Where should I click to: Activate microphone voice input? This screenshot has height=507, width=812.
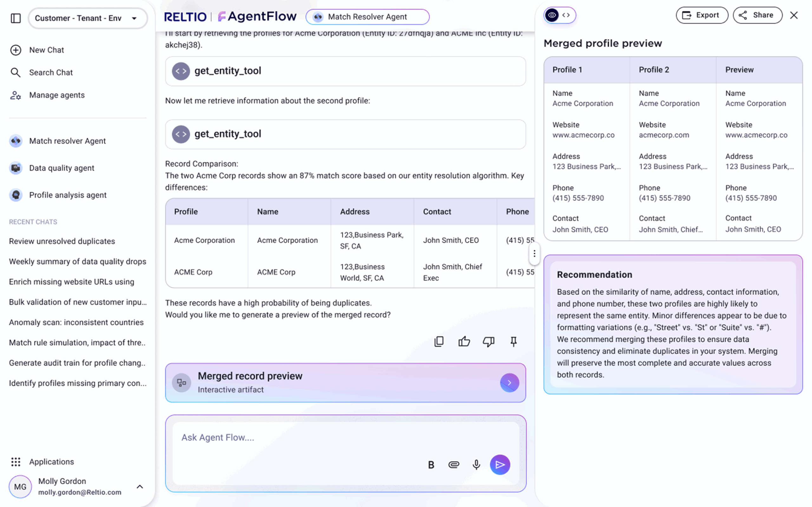[x=476, y=465]
